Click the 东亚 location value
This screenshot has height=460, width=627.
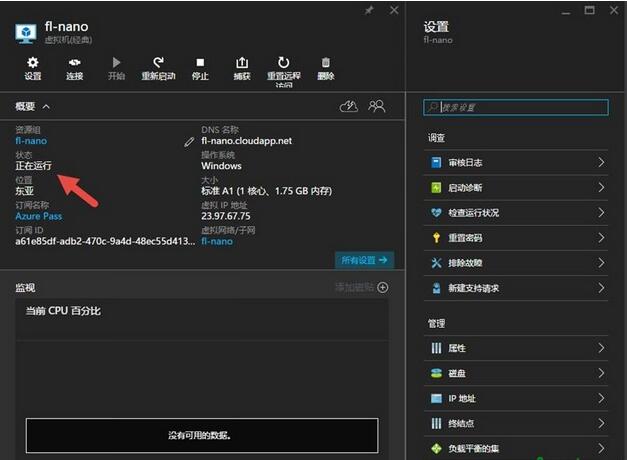point(24,191)
